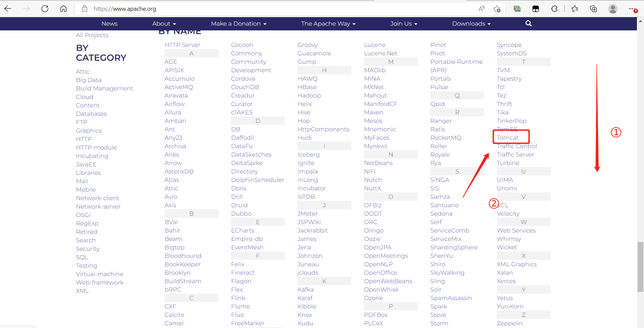Open the OpenOffice project link
The image size is (644, 328).
[381, 273]
